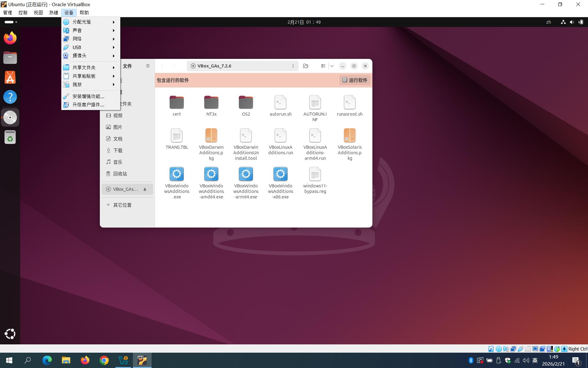Open Ubuntu Software from the dock
The height and width of the screenshot is (368, 588).
coord(10,77)
